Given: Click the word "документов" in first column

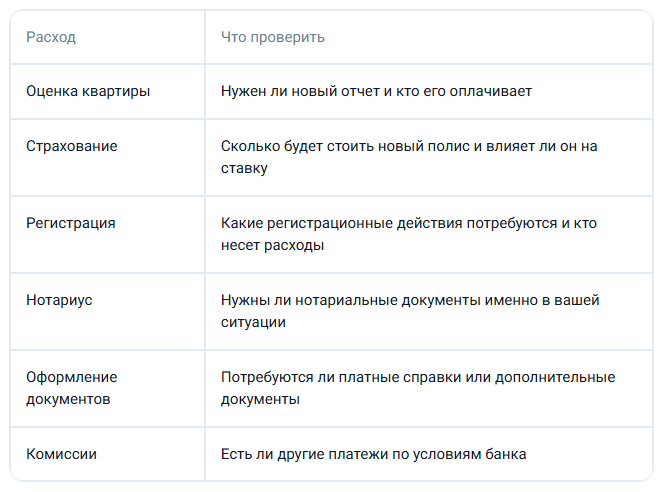Looking at the screenshot, I should coord(68,399).
